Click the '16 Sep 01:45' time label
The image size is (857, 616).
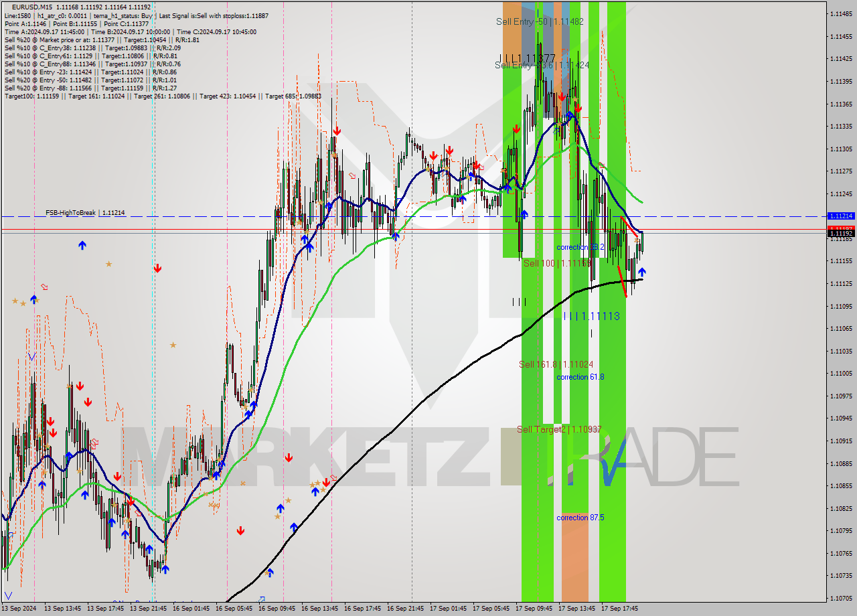(x=191, y=609)
